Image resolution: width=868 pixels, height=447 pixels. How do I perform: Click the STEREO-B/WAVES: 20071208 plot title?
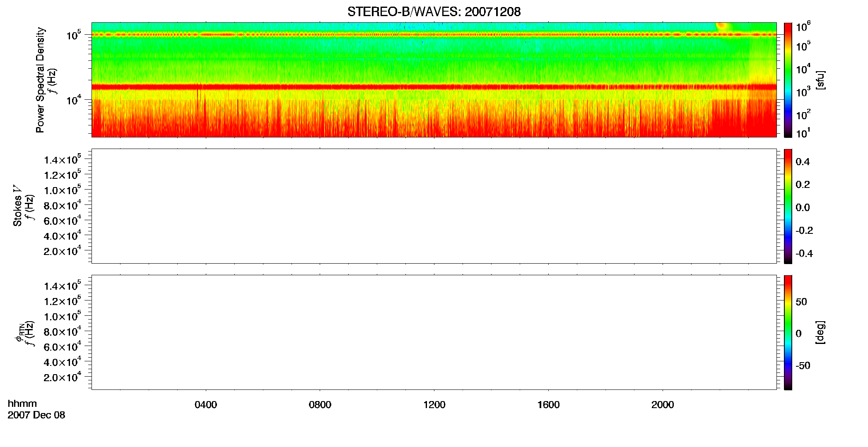(434, 12)
